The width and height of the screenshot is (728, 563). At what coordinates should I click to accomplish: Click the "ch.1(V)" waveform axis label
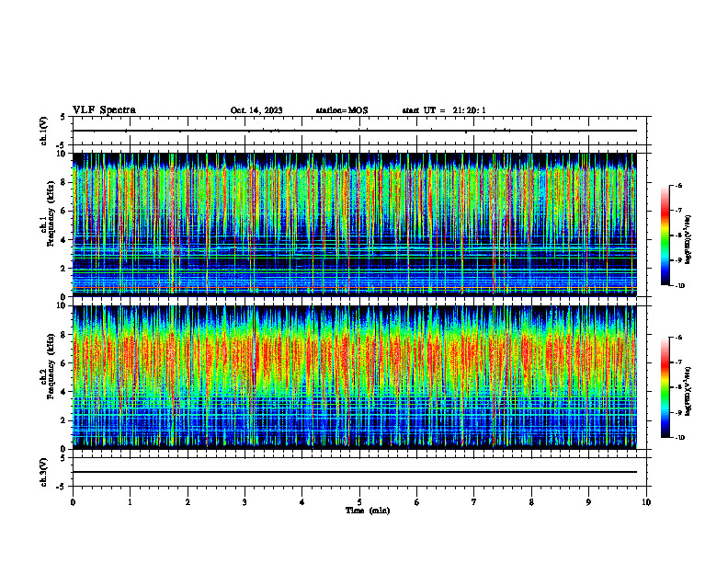click(44, 131)
